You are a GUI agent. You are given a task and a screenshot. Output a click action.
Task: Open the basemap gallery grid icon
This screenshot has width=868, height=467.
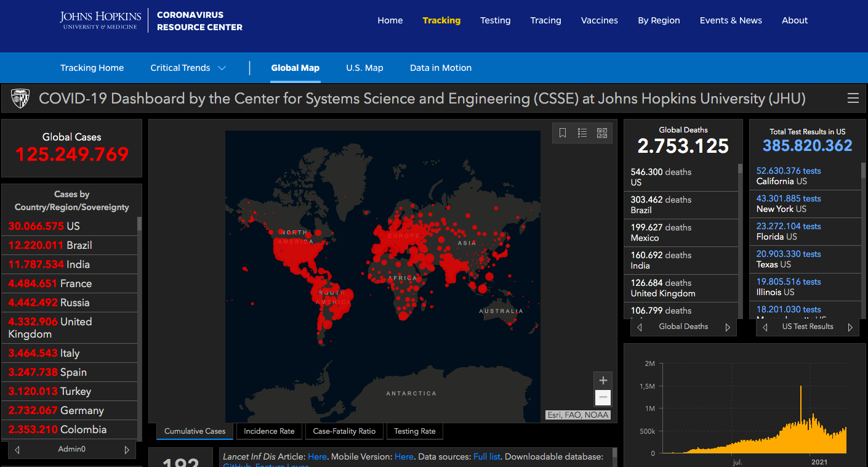coord(602,132)
